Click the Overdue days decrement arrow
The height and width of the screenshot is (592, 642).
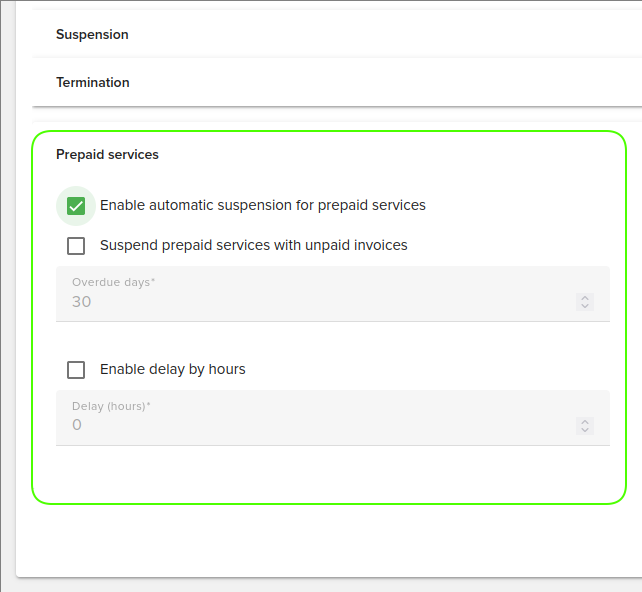pos(586,306)
